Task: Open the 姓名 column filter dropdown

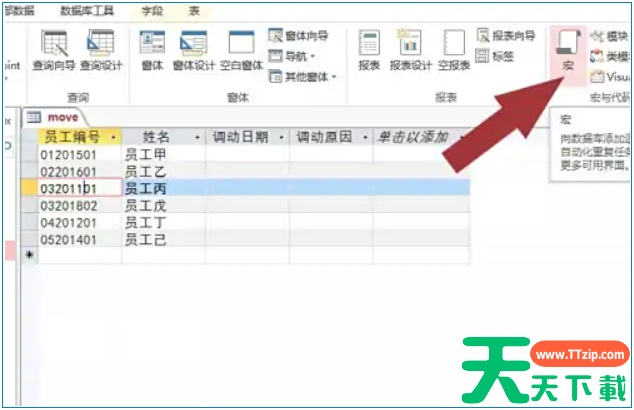Action: pos(197,137)
